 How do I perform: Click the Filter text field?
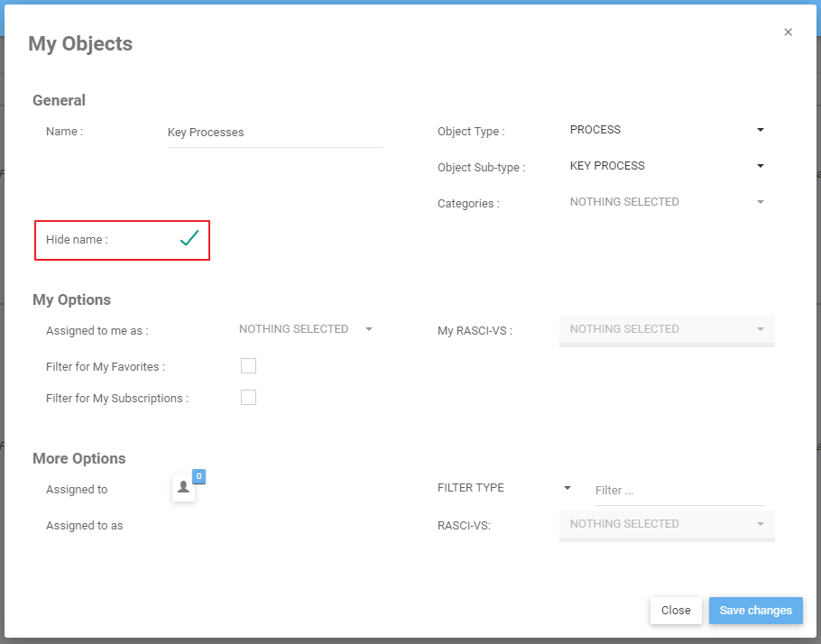(x=678, y=491)
